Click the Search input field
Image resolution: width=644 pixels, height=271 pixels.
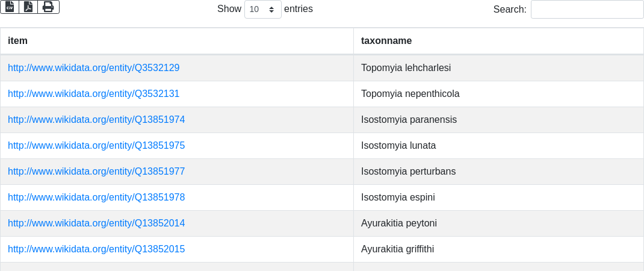tap(587, 10)
